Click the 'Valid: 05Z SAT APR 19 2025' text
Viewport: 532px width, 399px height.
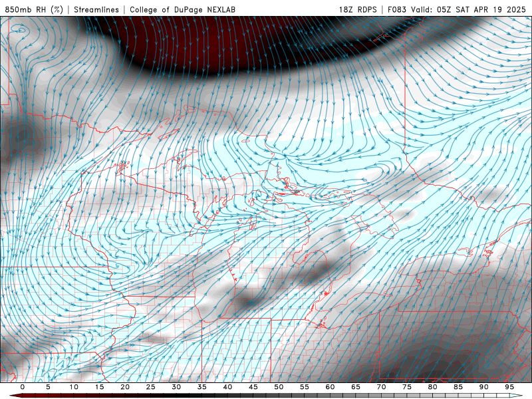(468, 9)
